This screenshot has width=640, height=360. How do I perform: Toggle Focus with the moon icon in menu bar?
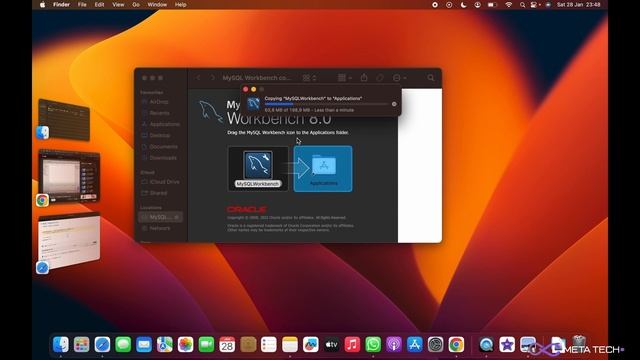463,4
